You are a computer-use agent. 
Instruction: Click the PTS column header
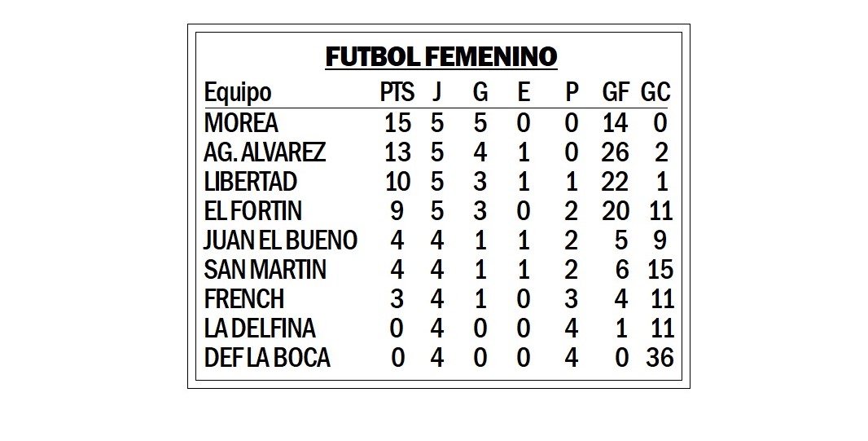pyautogui.click(x=397, y=92)
